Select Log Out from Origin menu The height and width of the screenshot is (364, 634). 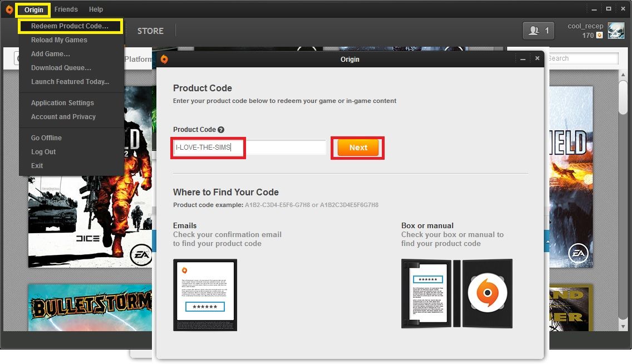click(43, 151)
